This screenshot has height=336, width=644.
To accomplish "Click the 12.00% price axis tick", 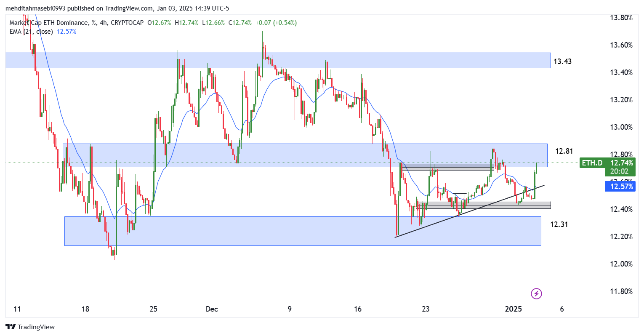I will coord(621,264).
